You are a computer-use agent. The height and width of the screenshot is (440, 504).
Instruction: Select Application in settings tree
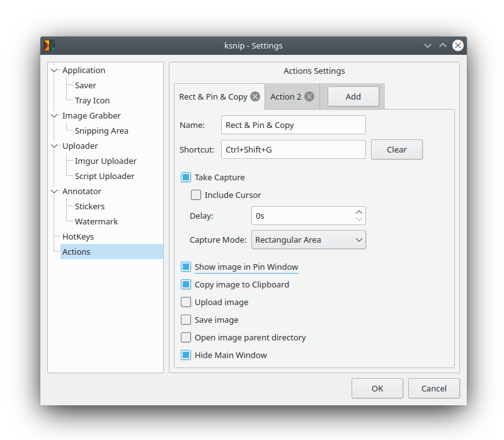(84, 70)
